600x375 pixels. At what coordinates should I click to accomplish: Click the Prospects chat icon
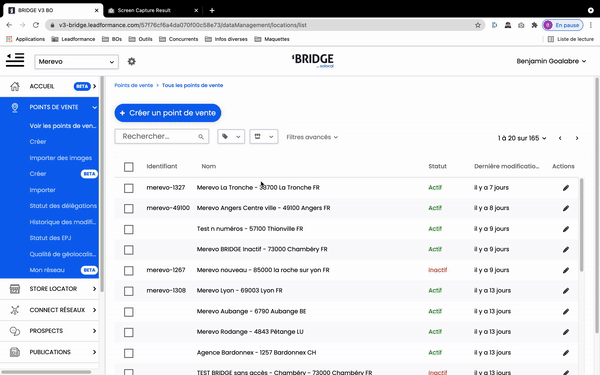pos(15,331)
